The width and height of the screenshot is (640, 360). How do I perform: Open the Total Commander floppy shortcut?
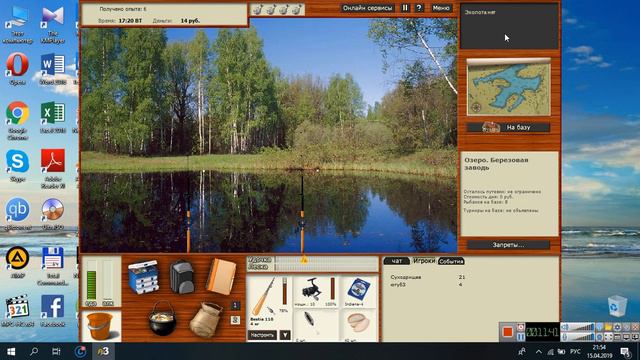[x=53, y=265]
